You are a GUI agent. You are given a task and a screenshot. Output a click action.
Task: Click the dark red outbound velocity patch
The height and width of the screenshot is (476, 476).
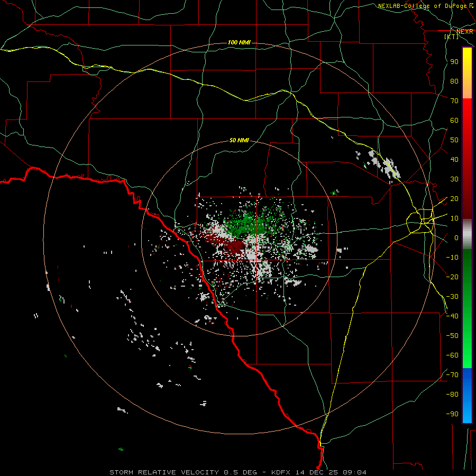tap(233, 245)
